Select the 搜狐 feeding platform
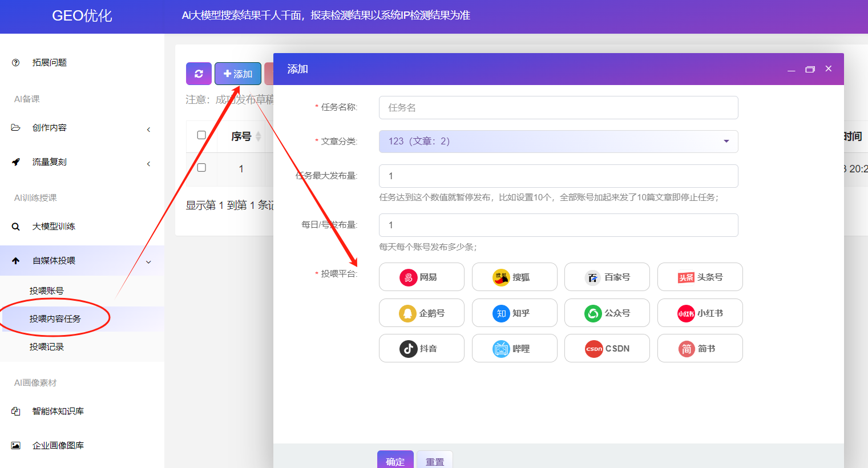This screenshot has width=868, height=468. (514, 277)
